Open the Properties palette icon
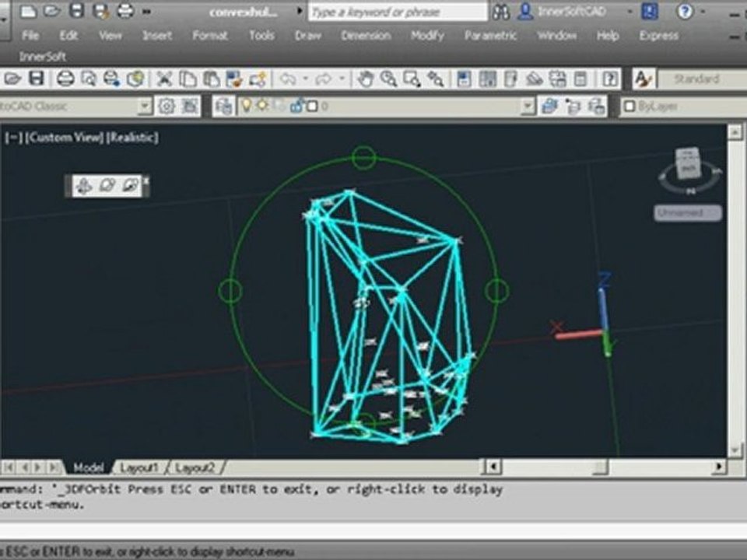The height and width of the screenshot is (560, 747). 464,79
